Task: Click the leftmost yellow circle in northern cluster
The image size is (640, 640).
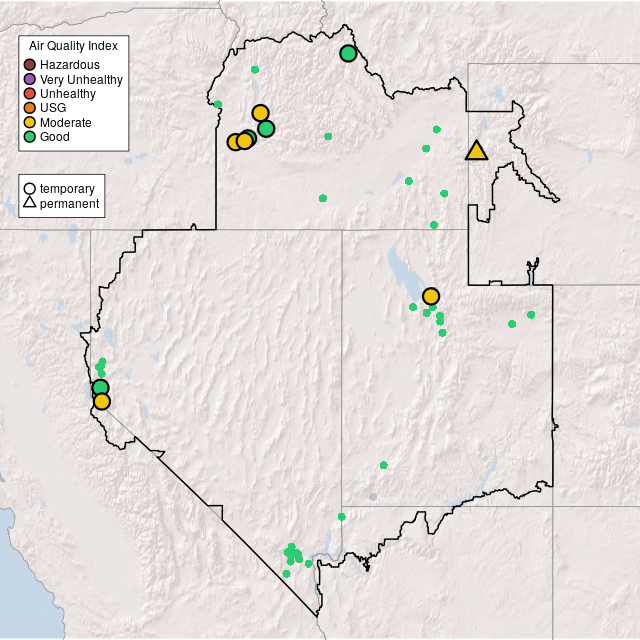Action: coord(234,141)
